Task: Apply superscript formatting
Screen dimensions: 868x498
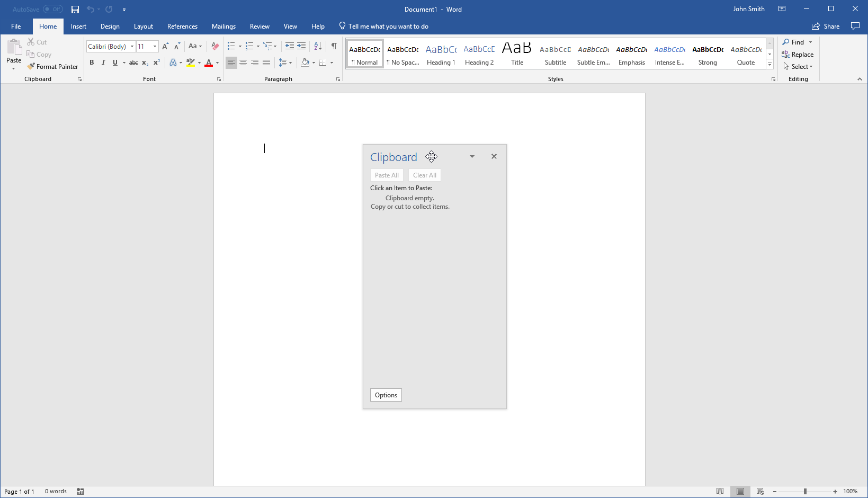Action: point(157,63)
